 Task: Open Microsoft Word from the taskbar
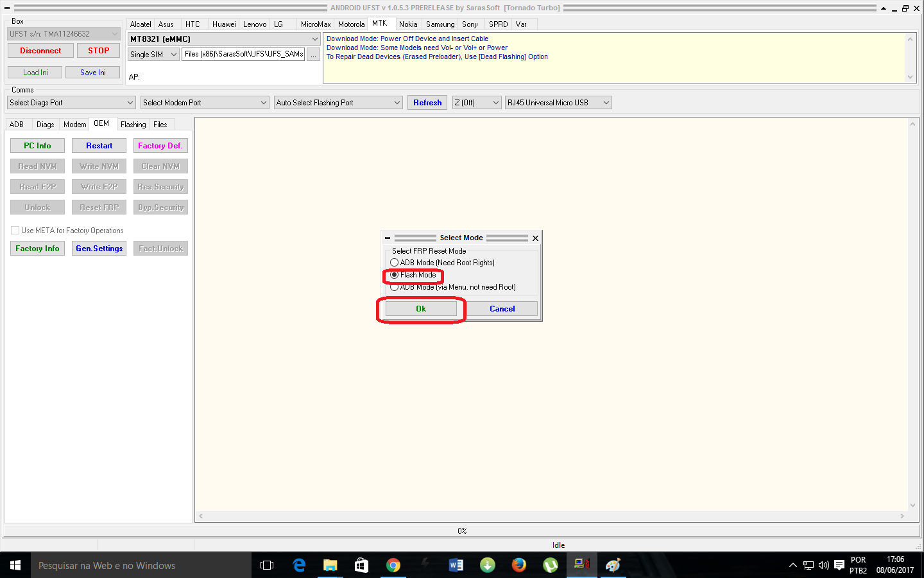(456, 565)
